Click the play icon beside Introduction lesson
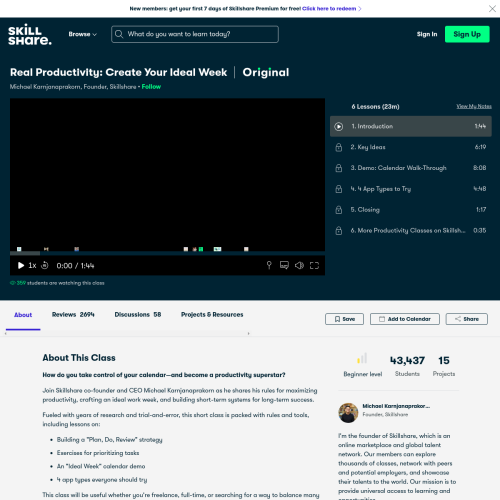Image resolution: width=500 pixels, height=500 pixels. pos(339,127)
